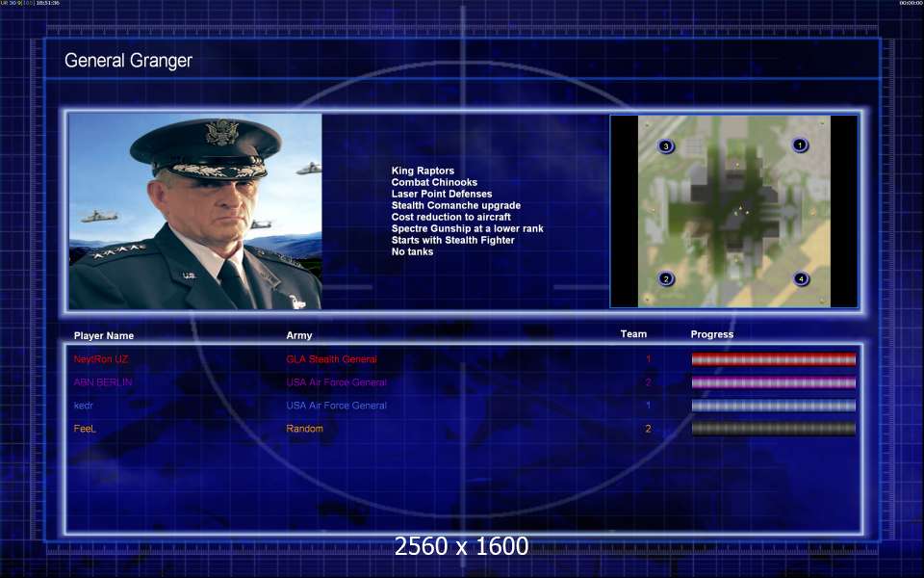
Task: Click FeeL's 'Random' army entry
Action: (x=305, y=429)
